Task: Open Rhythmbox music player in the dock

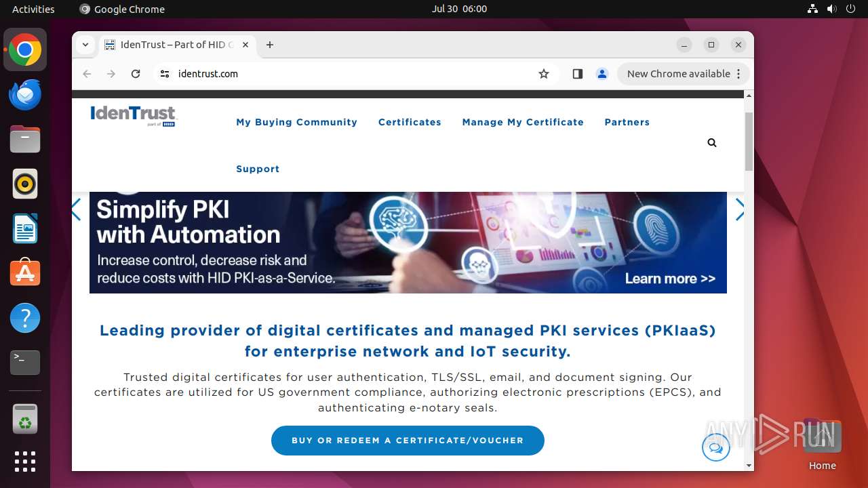Action: 25,184
